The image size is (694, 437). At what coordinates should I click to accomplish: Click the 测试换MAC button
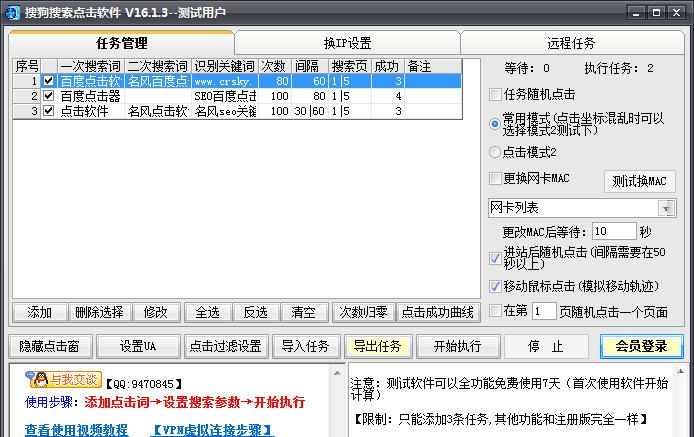640,181
